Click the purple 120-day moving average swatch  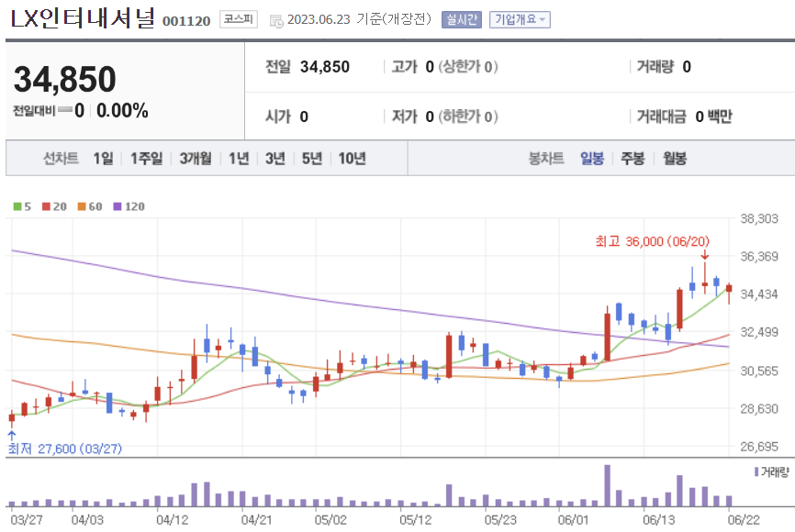118,206
